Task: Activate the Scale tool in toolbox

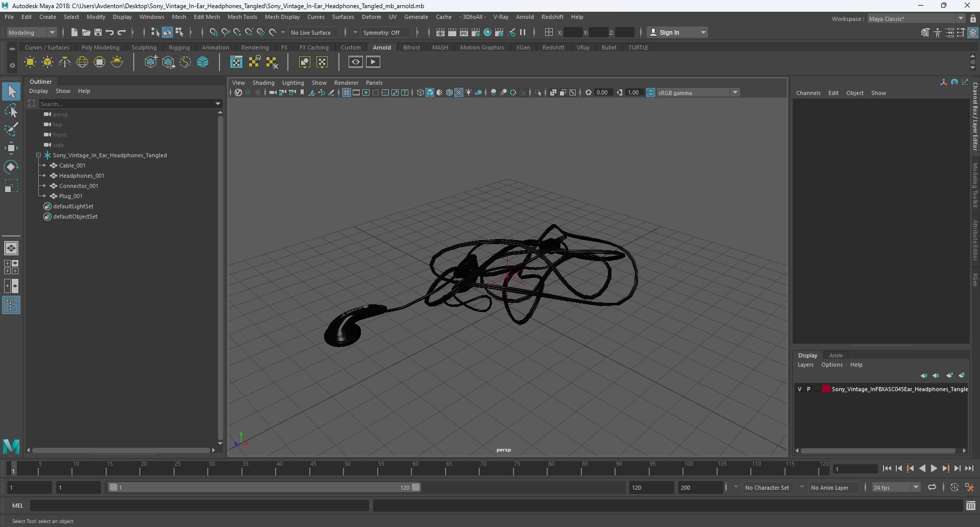Action: point(11,186)
